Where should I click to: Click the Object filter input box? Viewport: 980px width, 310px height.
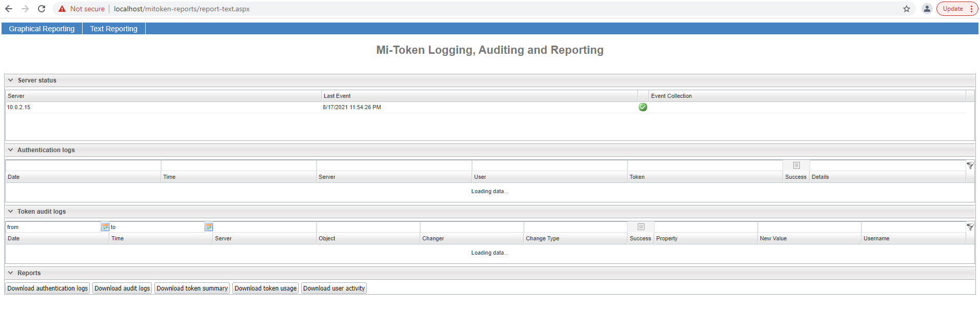tap(368, 227)
